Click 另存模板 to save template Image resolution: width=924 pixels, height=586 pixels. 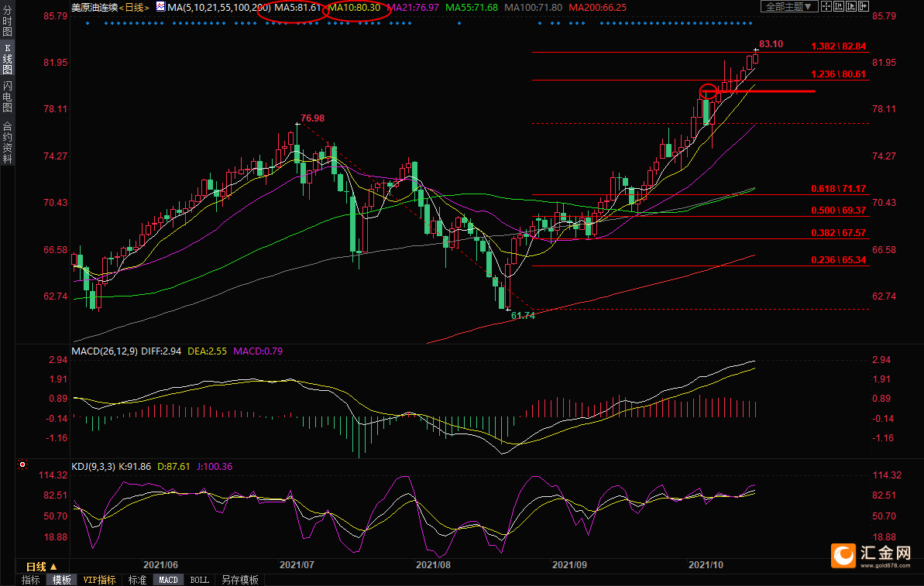(240, 580)
